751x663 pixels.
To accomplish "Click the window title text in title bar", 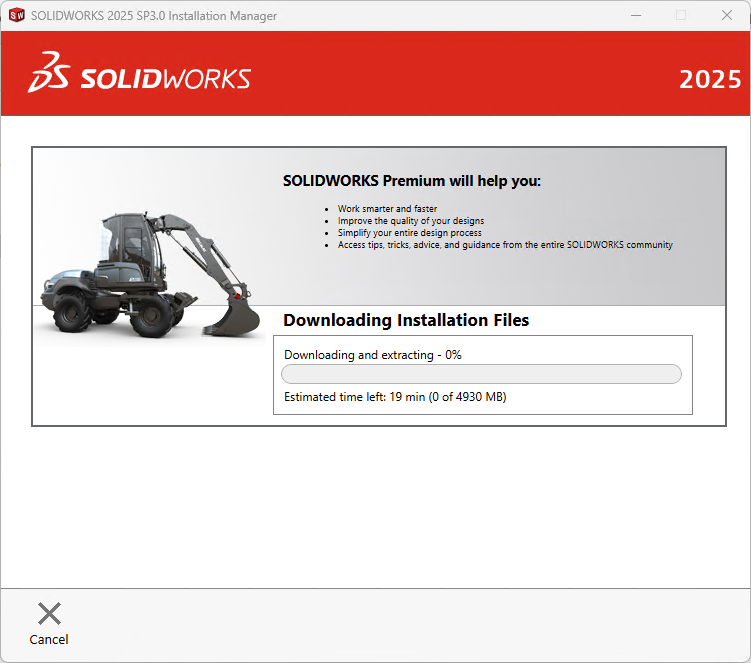I will [154, 16].
